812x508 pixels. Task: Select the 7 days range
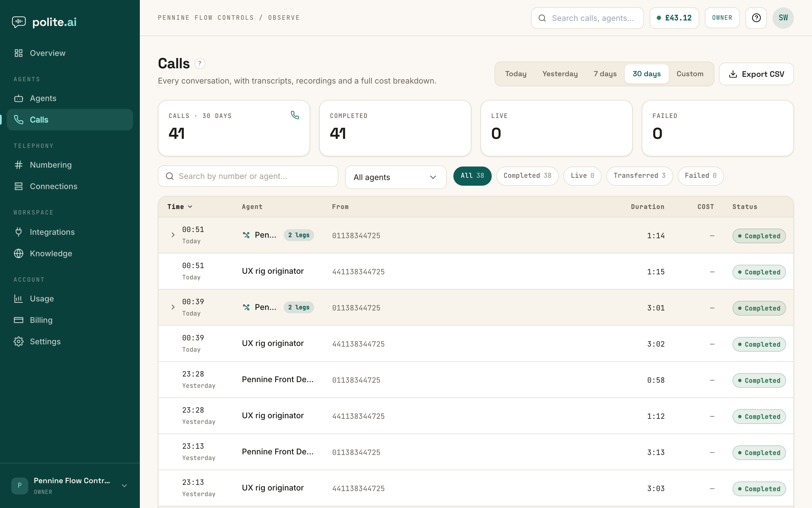(605, 74)
